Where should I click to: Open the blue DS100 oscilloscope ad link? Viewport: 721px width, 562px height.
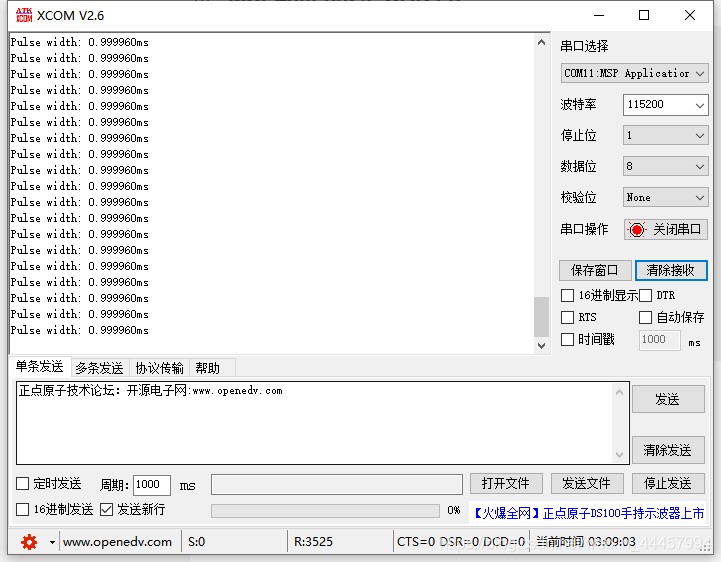tap(588, 513)
